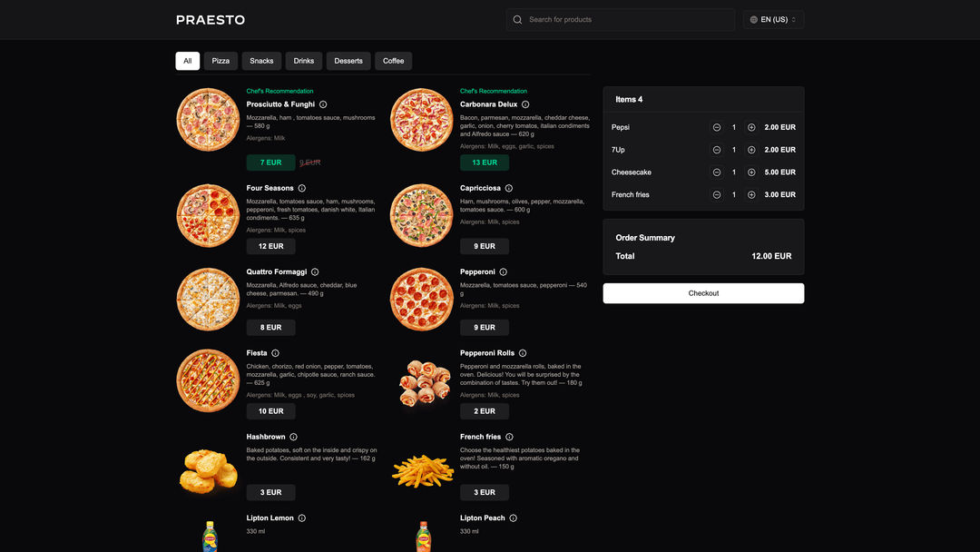The height and width of the screenshot is (552, 980).
Task: Add Quattro Formaggi for 8 EUR
Action: [x=270, y=328]
